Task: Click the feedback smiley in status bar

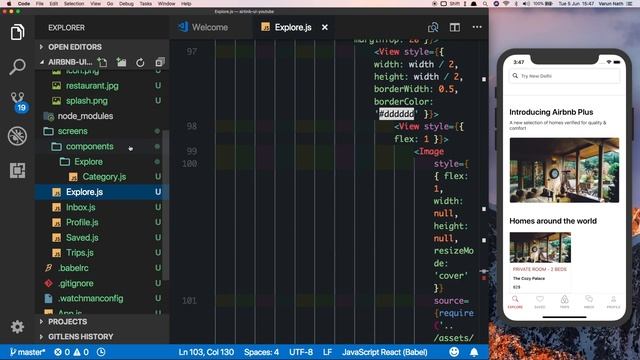Action: tap(454, 352)
